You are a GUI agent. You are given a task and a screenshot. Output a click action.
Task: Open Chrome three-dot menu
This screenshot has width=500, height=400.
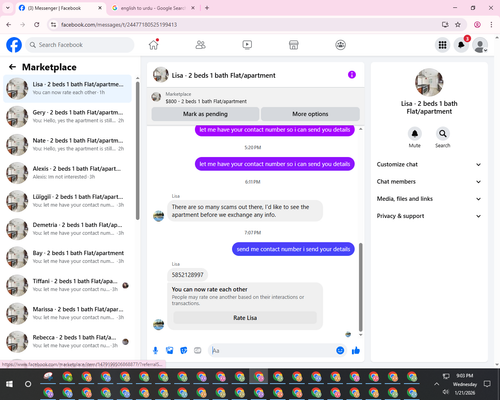[x=491, y=25]
